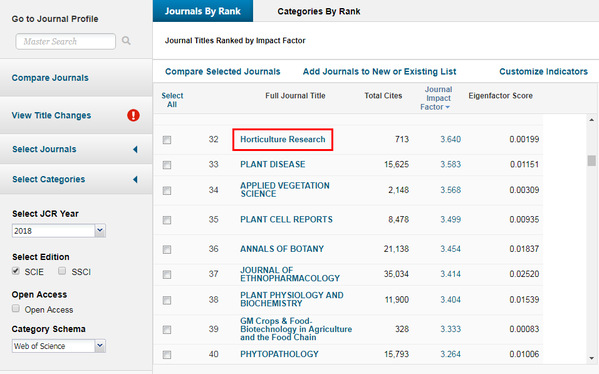This screenshot has height=374, width=599.
Task: Click the Total Cites column header
Action: tap(383, 96)
